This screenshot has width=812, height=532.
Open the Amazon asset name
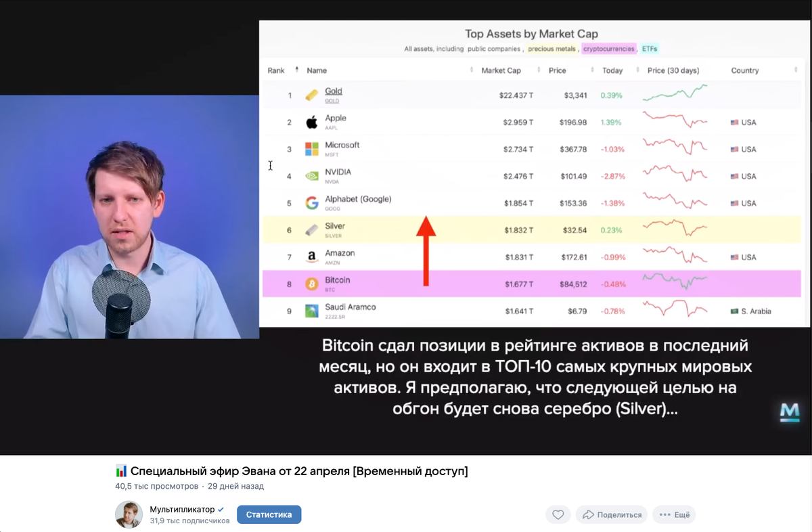(x=340, y=254)
